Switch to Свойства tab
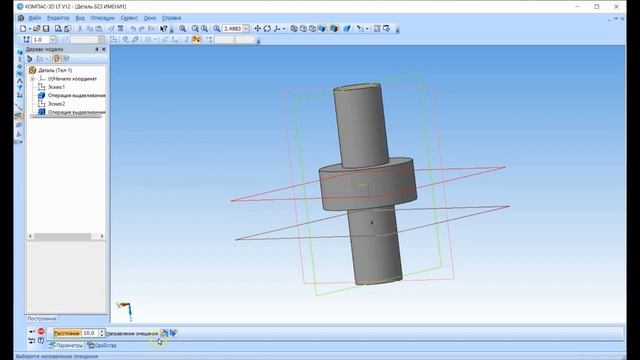 102,346
